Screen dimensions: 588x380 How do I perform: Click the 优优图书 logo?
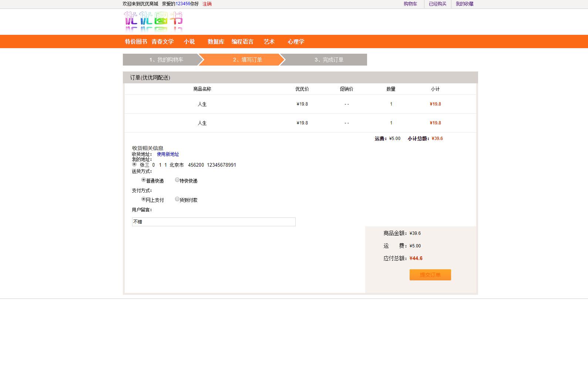(x=153, y=22)
